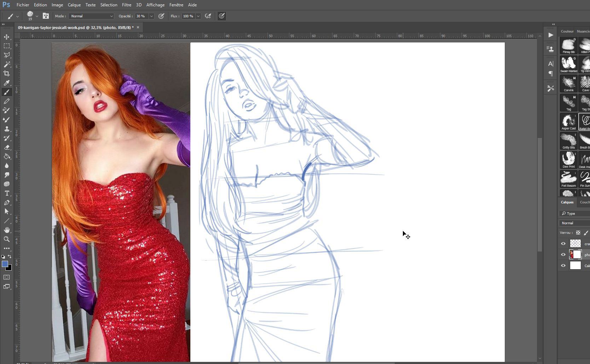This screenshot has width=590, height=364.
Task: Open the Actions panel play icon
Action: (551, 35)
